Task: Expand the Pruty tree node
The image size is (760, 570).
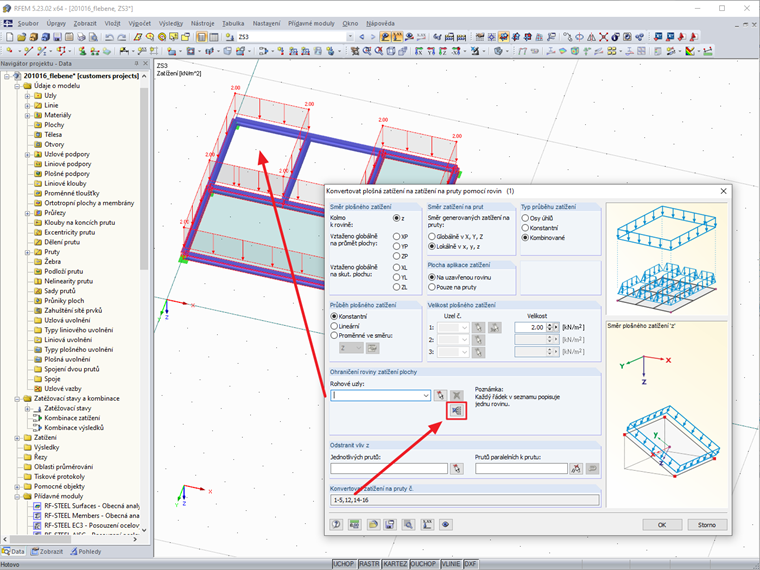Action: click(x=28, y=252)
